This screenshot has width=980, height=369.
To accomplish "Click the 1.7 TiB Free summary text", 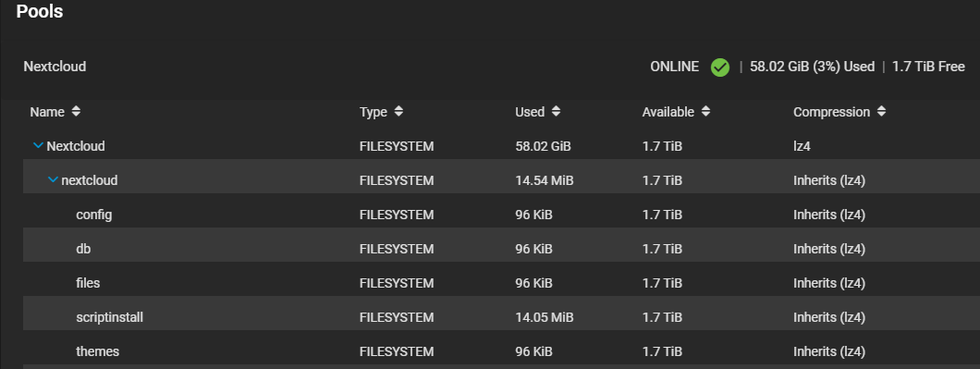I will [928, 67].
